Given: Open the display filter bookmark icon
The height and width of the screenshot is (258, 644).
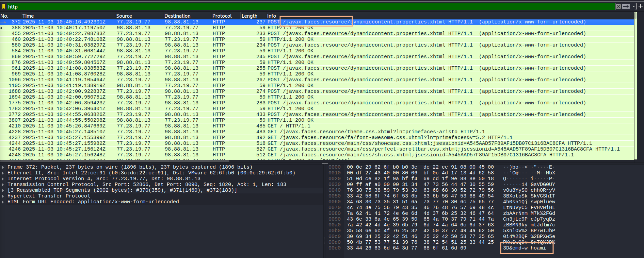Looking at the screenshot, I should 4,6.
